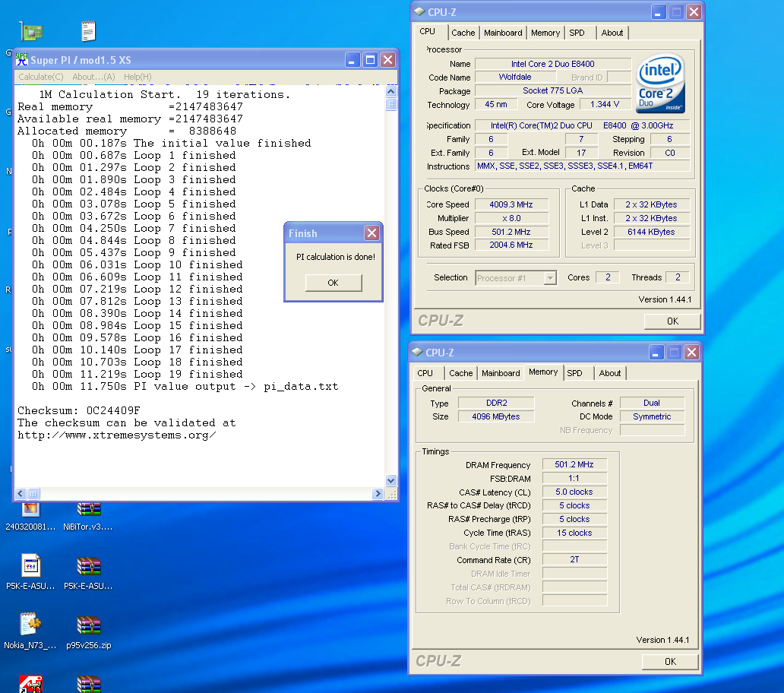Click OK in the Finish dialog
Viewport: 784px width, 693px height.
point(334,283)
